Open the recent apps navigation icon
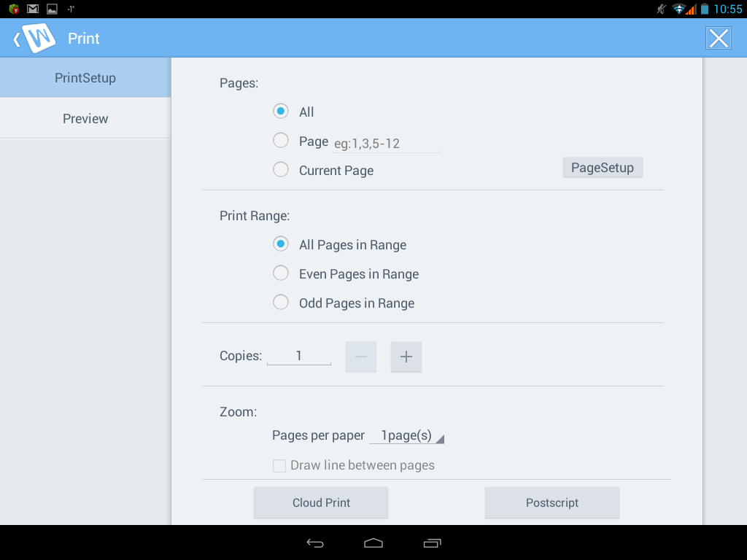747x560 pixels. tap(432, 542)
